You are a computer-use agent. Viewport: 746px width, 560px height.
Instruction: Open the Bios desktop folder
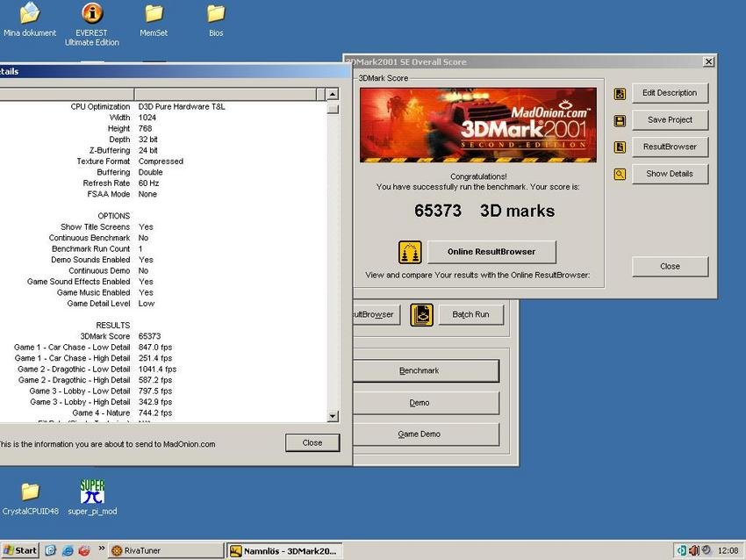216,19
